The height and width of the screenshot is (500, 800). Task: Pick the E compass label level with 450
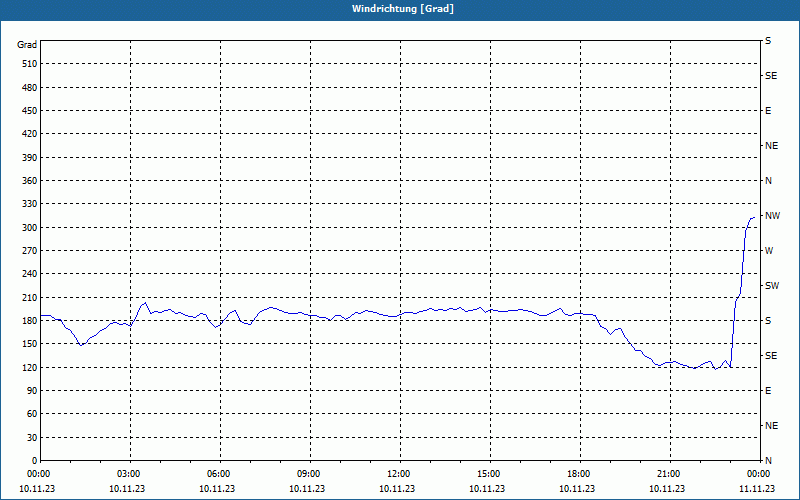768,111
